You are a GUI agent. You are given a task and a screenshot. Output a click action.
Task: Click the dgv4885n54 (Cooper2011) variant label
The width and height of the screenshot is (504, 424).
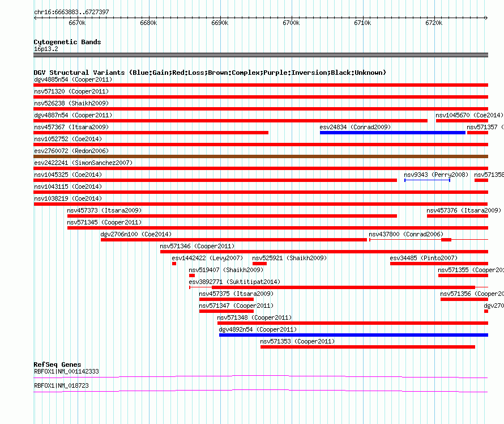click(73, 79)
